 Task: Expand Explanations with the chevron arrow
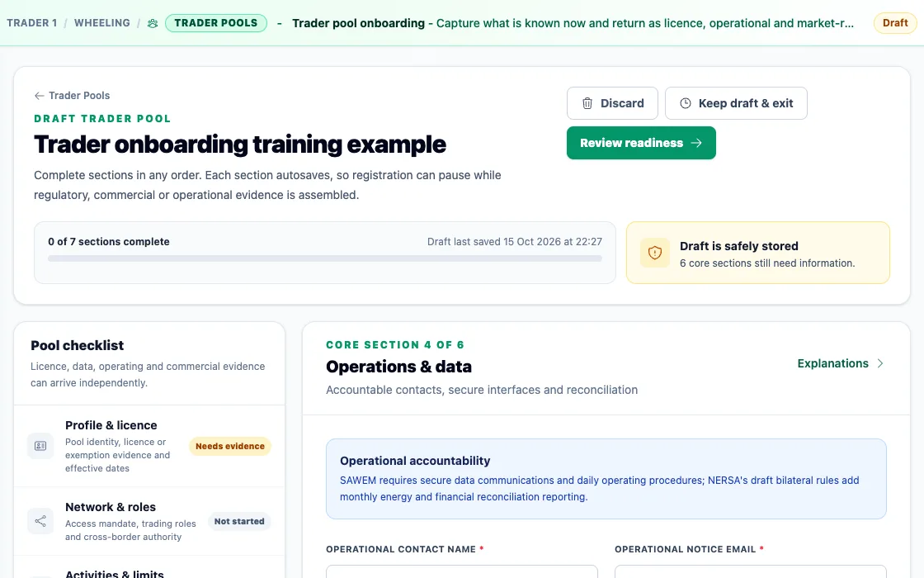click(879, 363)
